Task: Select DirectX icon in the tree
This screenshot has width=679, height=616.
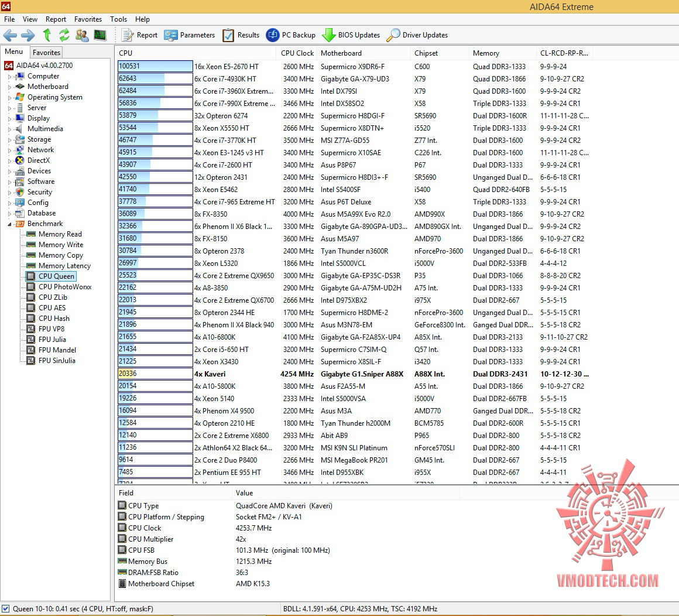Action: (19, 160)
